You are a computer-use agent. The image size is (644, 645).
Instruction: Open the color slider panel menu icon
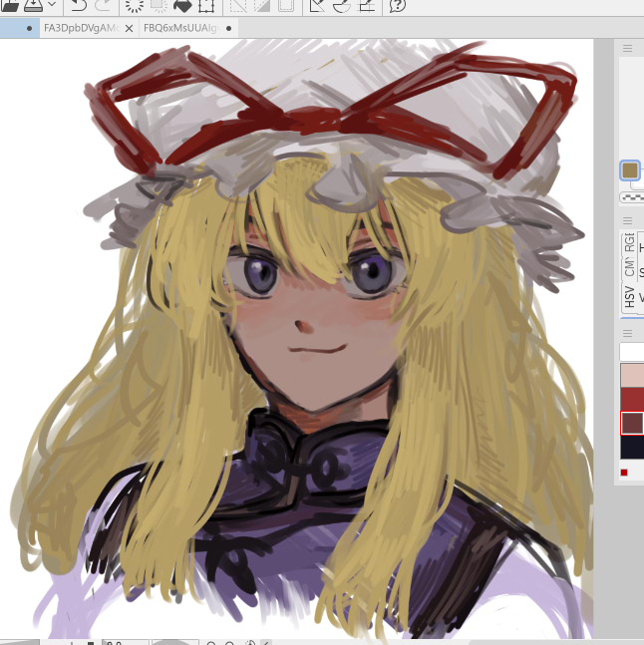coord(627,221)
